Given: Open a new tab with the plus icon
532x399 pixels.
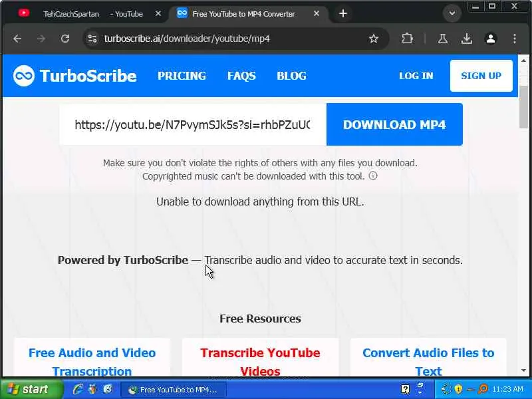Looking at the screenshot, I should 343,13.
